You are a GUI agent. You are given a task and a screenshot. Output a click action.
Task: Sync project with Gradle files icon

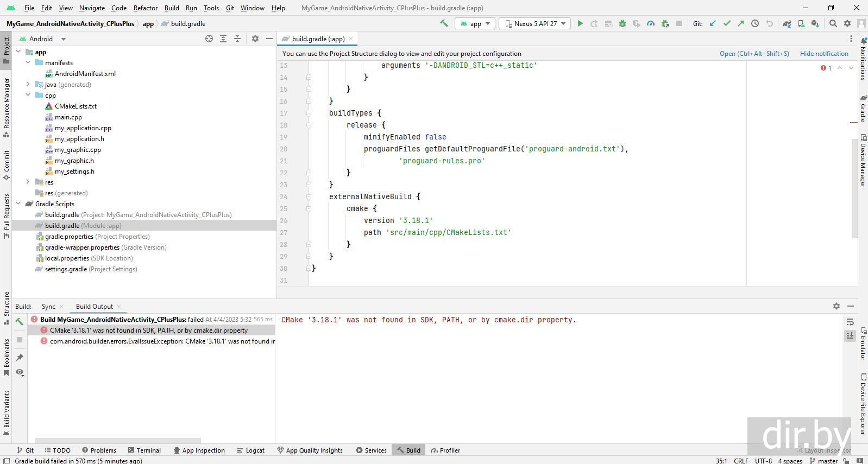(x=787, y=24)
